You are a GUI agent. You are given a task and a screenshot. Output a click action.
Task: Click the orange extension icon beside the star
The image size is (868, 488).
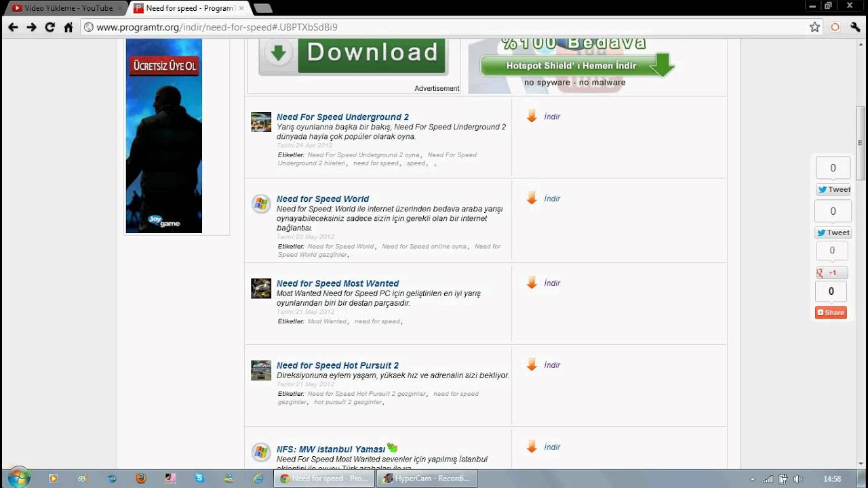(835, 27)
